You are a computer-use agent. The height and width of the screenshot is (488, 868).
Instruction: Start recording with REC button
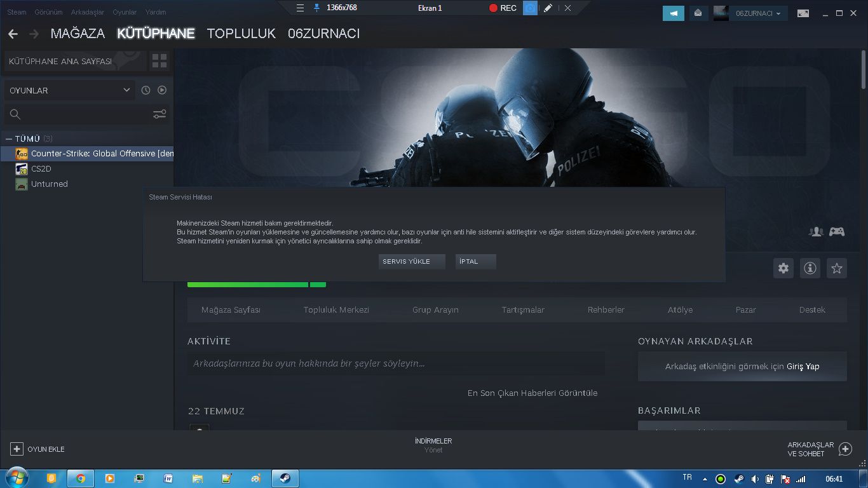pyautogui.click(x=503, y=8)
